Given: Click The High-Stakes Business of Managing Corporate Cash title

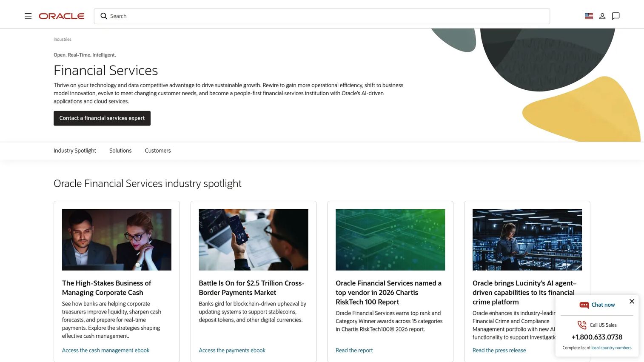Looking at the screenshot, I should 107,288.
